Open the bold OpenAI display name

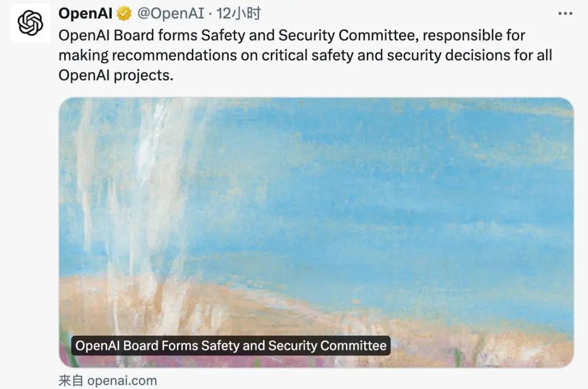(x=85, y=14)
